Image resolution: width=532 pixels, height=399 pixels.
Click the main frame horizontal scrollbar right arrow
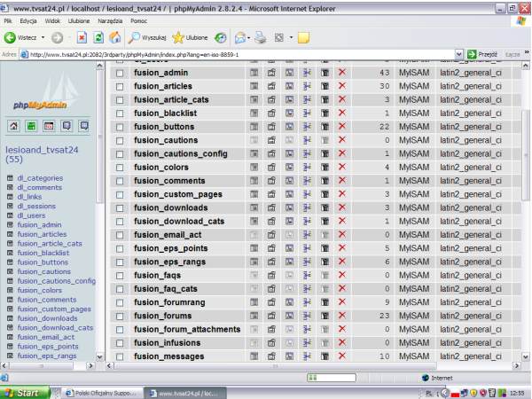pos(517,365)
